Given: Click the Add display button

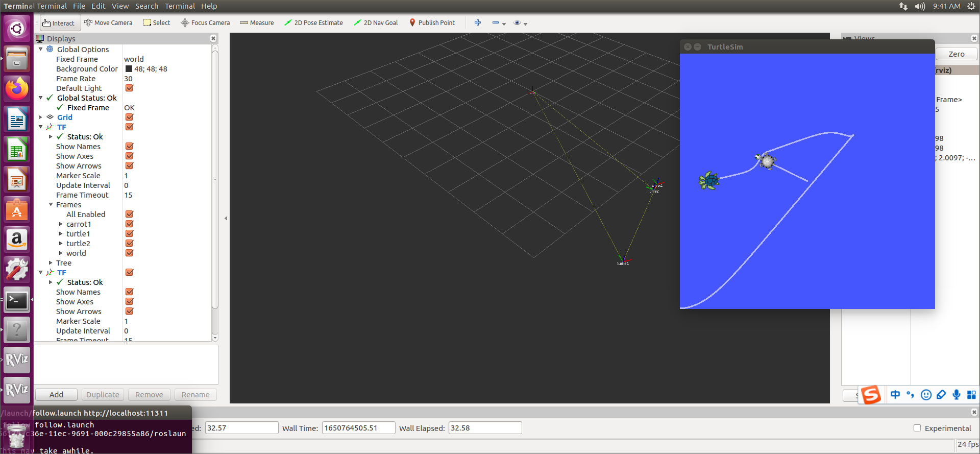Looking at the screenshot, I should click(56, 395).
